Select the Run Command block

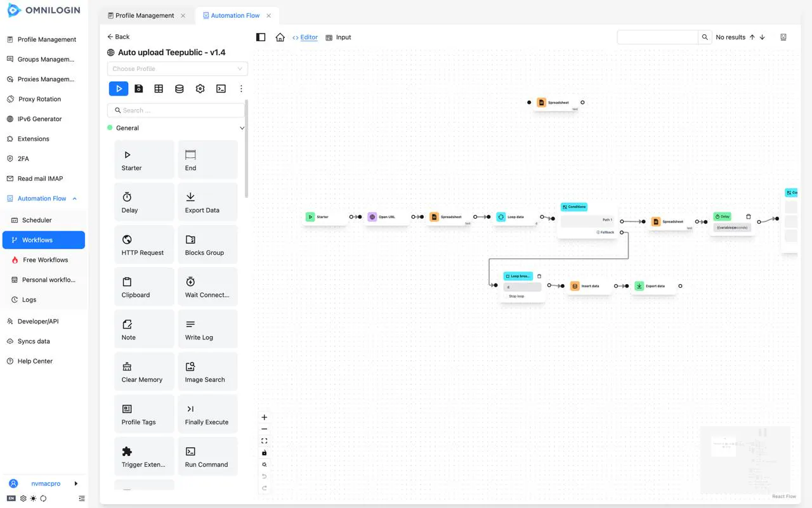[207, 457]
